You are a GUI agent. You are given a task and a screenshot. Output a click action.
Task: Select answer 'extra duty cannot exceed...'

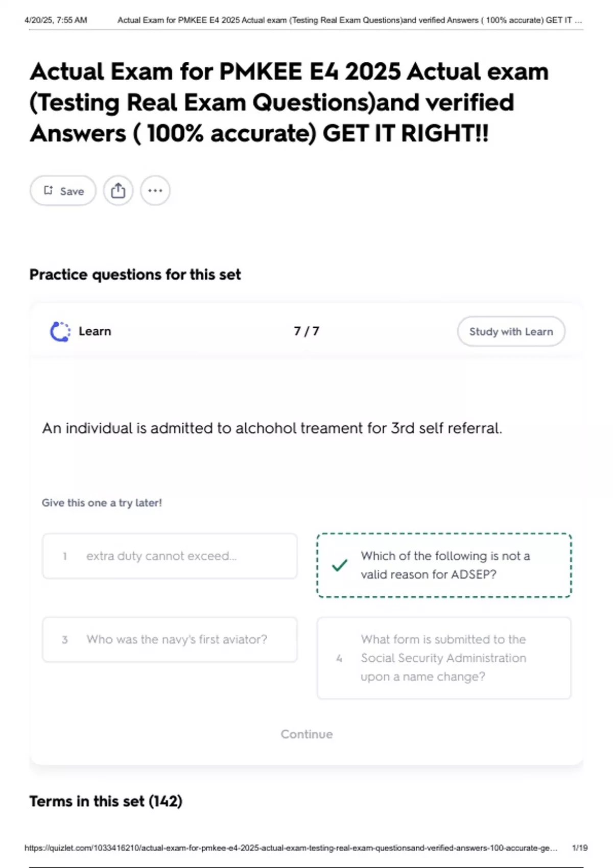coord(170,556)
